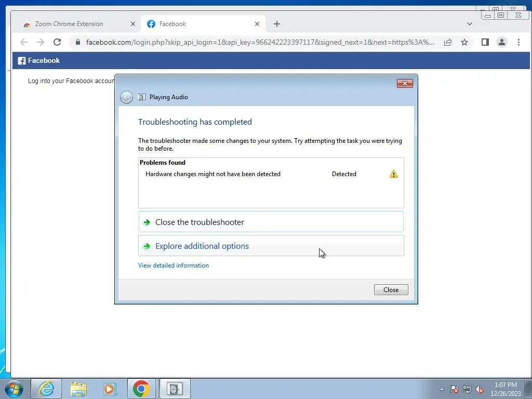This screenshot has width=532, height=399.
Task: Share this page icon in address bar
Action: [448, 42]
